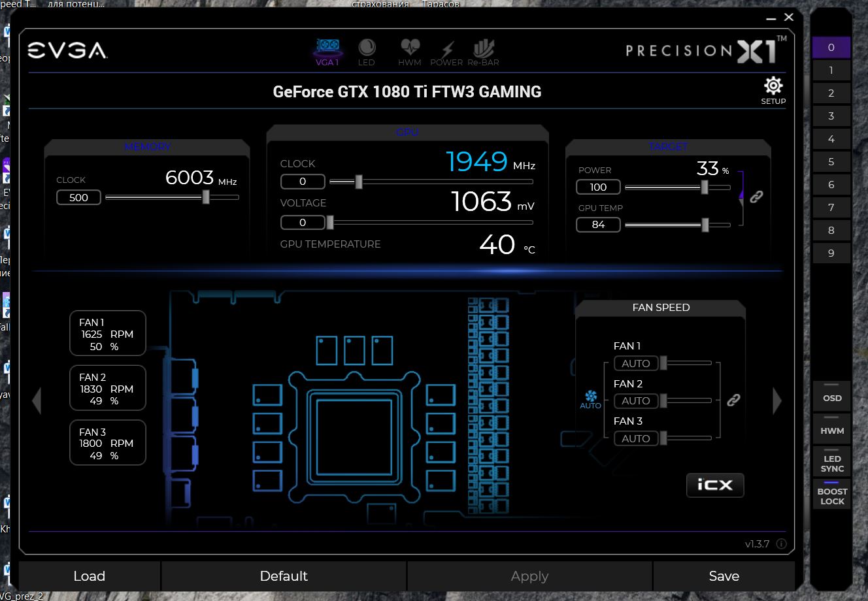Click the fan sync link icon
Image resolution: width=868 pixels, height=601 pixels.
pos(733,400)
